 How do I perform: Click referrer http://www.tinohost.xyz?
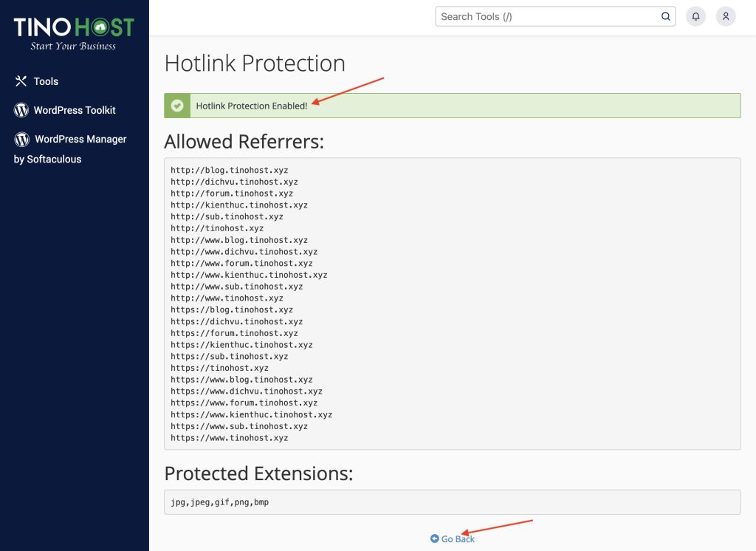click(x=227, y=298)
